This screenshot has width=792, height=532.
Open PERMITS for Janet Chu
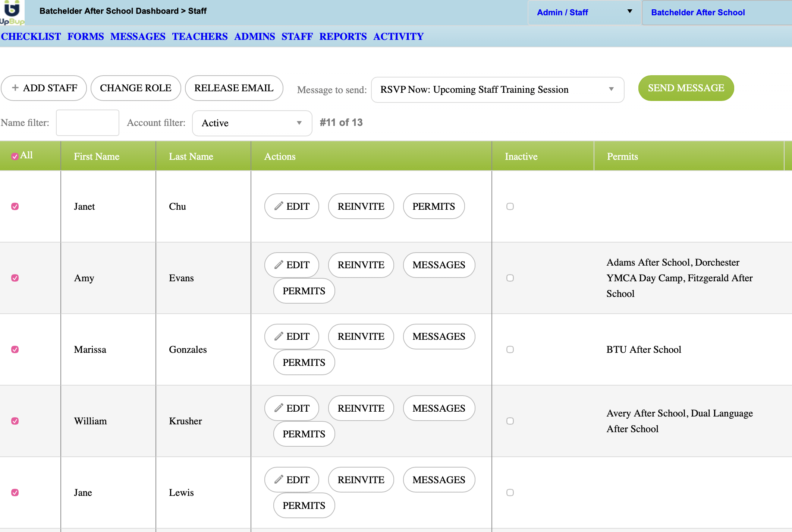433,206
